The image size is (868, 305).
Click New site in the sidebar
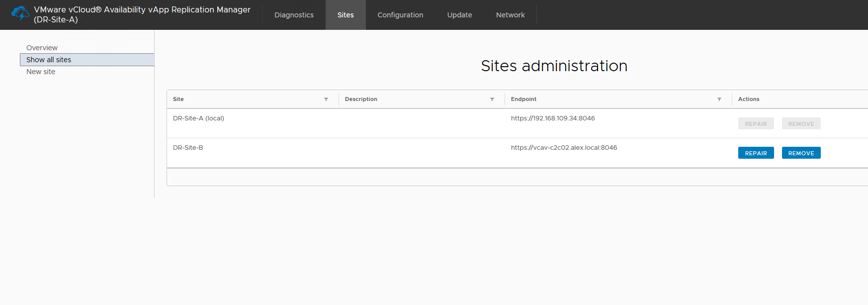pos(41,72)
